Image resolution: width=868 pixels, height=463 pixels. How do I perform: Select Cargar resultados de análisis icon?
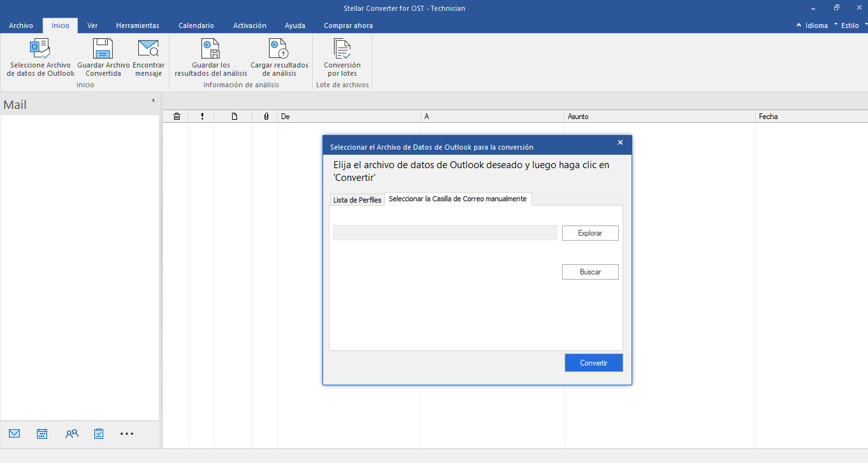pos(279,49)
